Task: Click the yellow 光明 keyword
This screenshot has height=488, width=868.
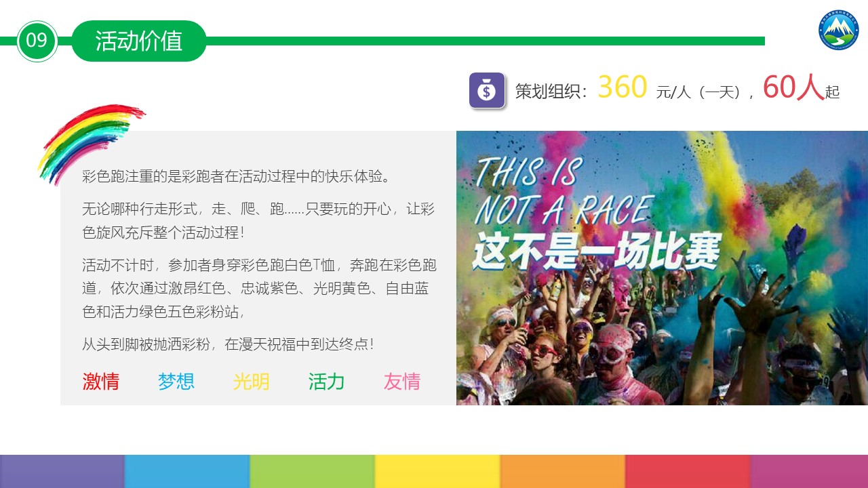Action: pyautogui.click(x=252, y=382)
